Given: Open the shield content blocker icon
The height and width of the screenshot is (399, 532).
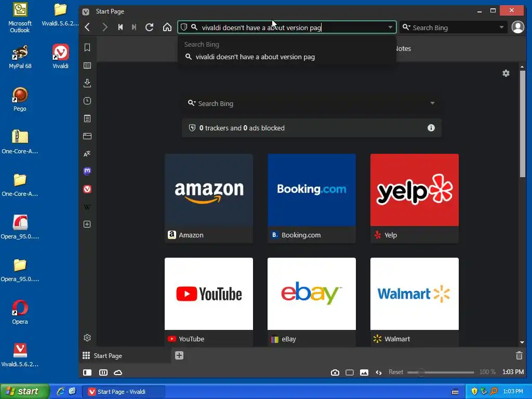Looking at the screenshot, I should [184, 27].
